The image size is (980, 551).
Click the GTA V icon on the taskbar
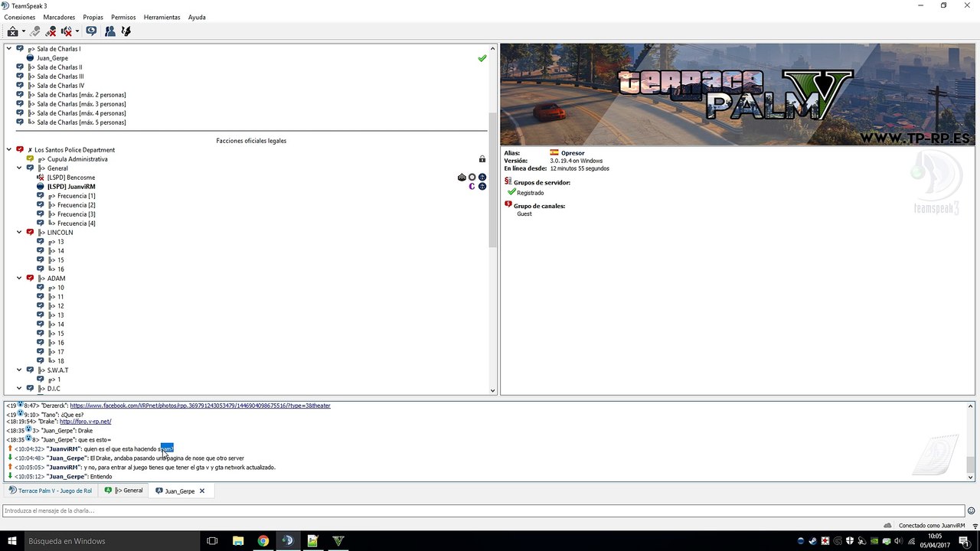tap(338, 541)
